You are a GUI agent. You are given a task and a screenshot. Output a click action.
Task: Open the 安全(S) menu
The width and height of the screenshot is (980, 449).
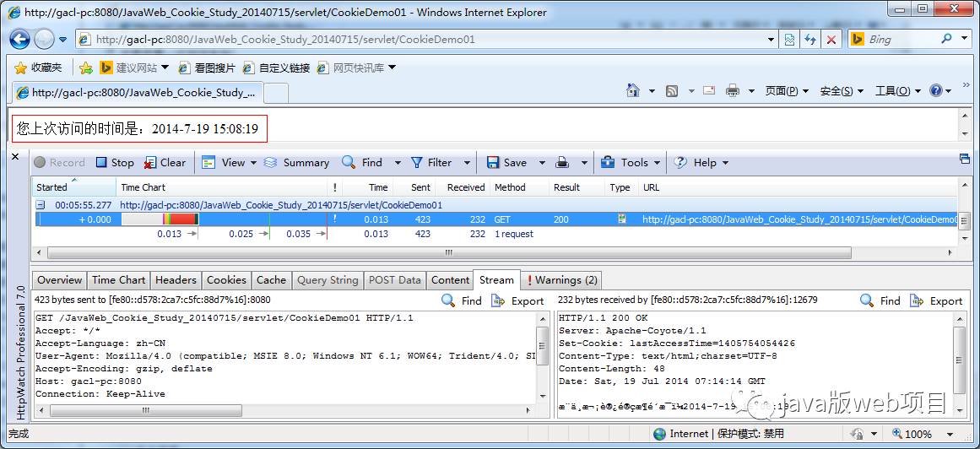coord(842,91)
